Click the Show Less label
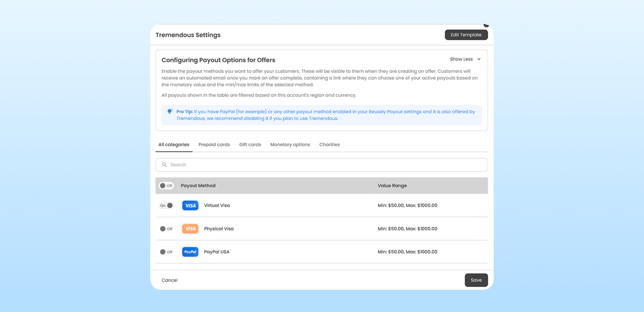 tap(461, 59)
